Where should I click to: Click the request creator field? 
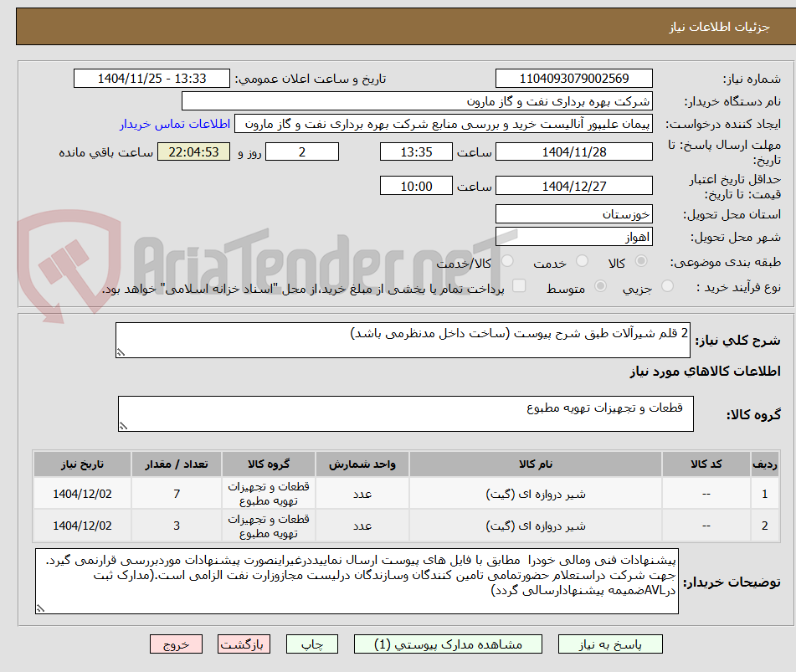[x=443, y=125]
